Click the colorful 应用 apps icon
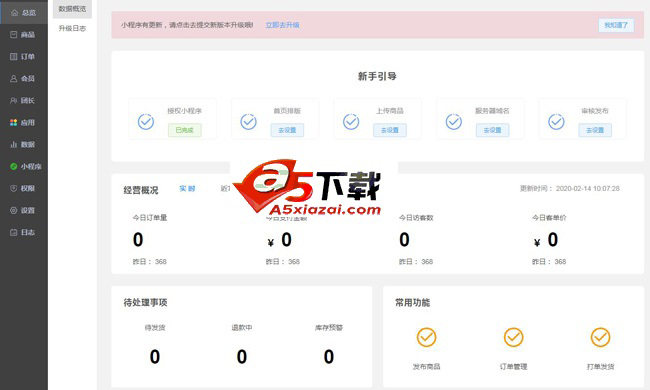The image size is (650, 390). 14,123
